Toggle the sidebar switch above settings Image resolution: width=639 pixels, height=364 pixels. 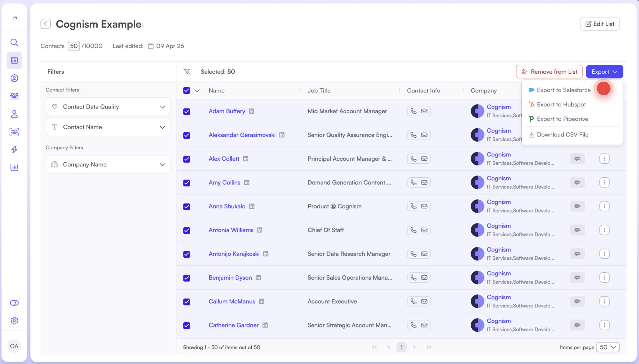tap(14, 303)
